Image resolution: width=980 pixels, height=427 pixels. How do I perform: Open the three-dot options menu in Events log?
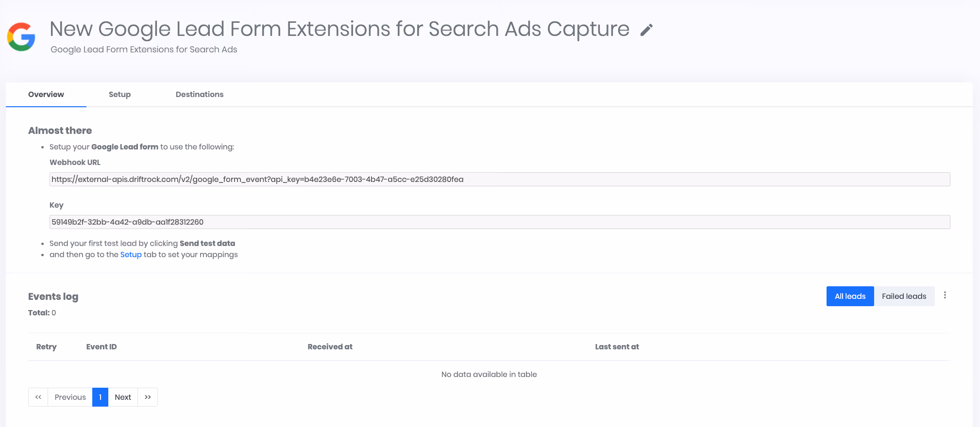945,295
